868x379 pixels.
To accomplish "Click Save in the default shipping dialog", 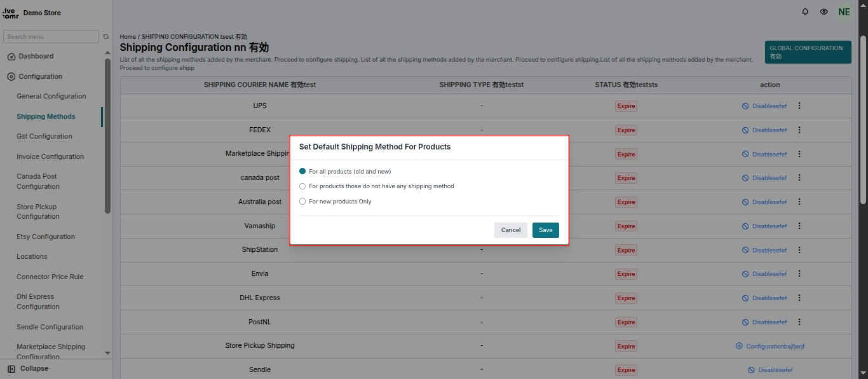I will (546, 230).
